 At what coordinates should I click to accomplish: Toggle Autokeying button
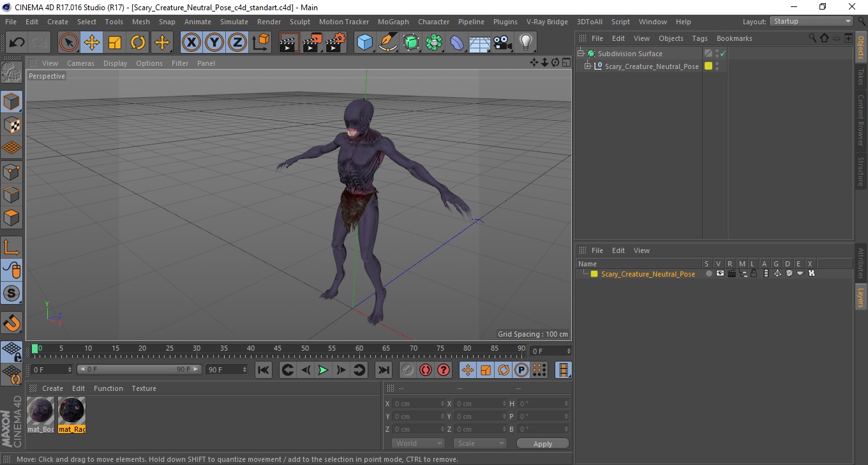(x=425, y=370)
